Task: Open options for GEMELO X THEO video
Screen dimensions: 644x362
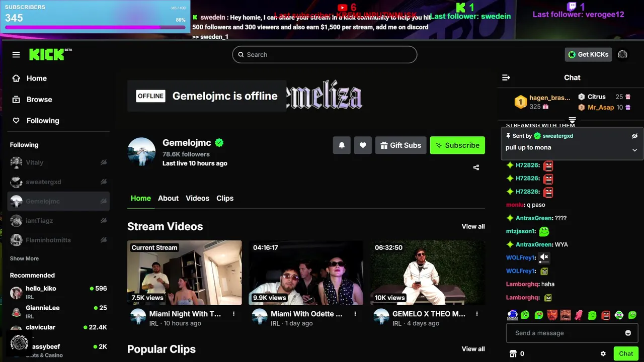Action: 477,314
